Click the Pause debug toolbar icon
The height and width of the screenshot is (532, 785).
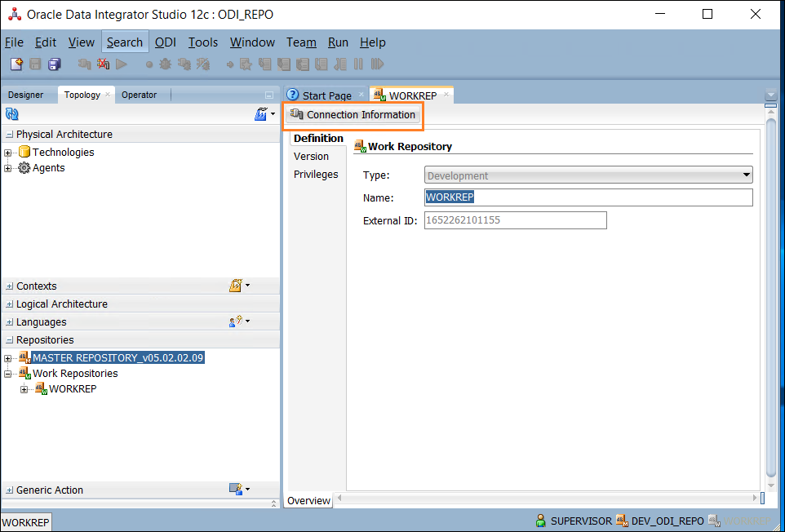click(x=358, y=64)
